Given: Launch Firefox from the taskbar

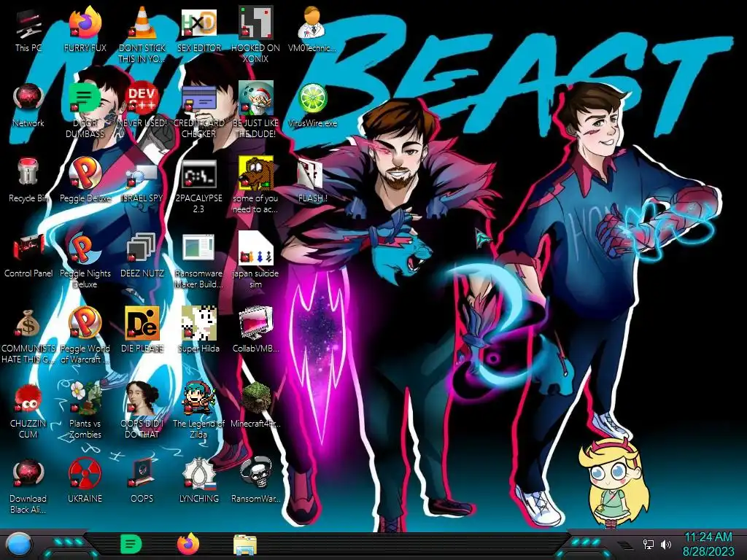Looking at the screenshot, I should pyautogui.click(x=188, y=544).
